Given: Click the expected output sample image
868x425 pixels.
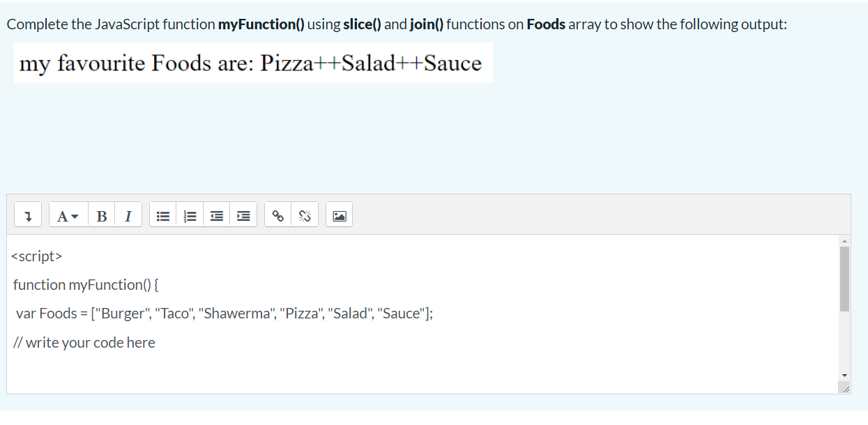Looking at the screenshot, I should point(253,63).
